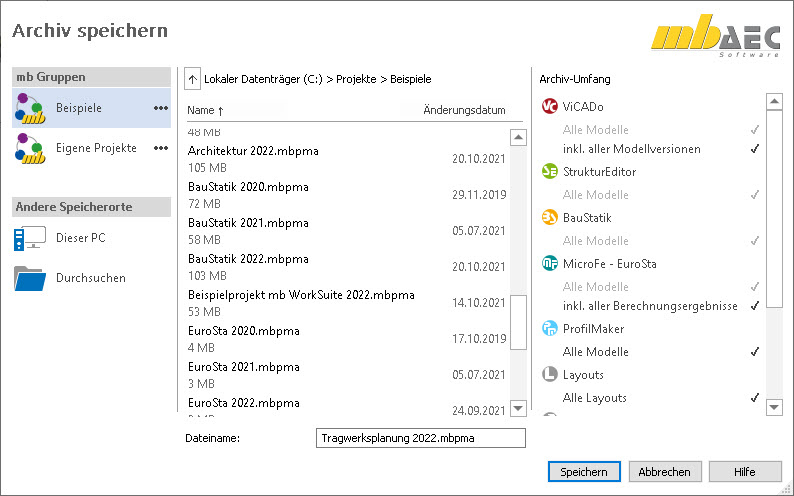Click the StrukturEditor module icon

[x=549, y=172]
